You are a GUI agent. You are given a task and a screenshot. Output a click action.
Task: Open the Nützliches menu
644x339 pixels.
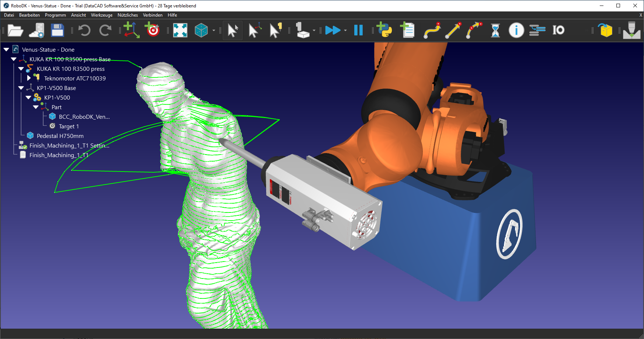click(x=128, y=15)
